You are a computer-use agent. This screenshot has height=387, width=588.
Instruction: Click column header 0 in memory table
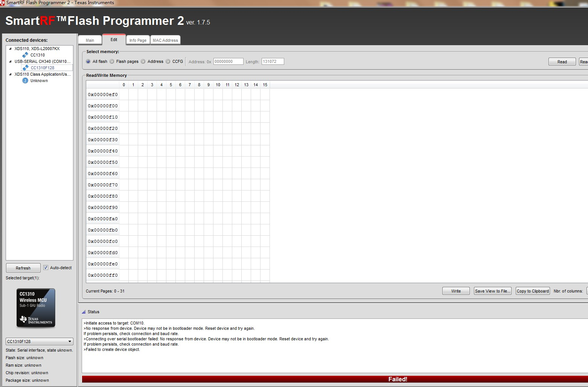[124, 85]
